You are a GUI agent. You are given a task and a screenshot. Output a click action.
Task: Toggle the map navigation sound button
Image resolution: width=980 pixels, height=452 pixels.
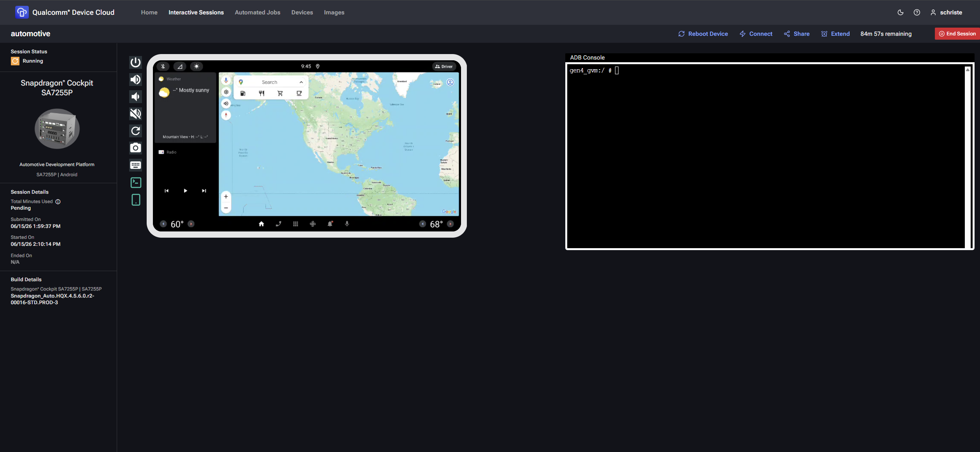pos(226,103)
